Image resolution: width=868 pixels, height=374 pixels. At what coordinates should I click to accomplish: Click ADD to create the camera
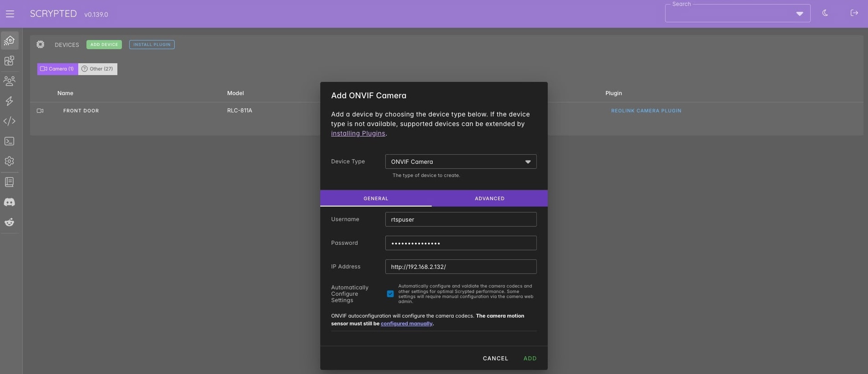click(x=530, y=359)
